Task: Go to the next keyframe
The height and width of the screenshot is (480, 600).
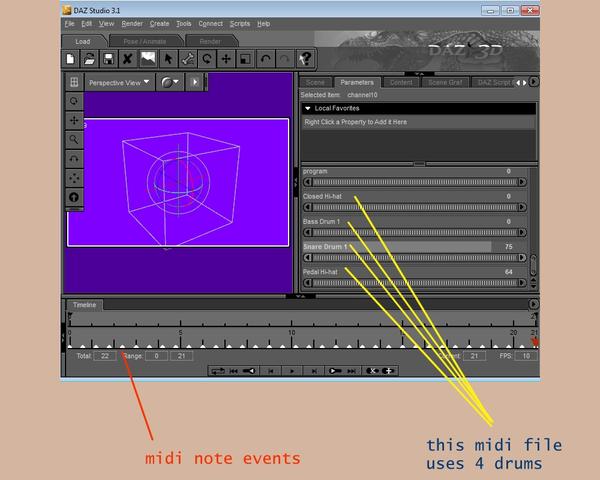Action: pos(335,371)
